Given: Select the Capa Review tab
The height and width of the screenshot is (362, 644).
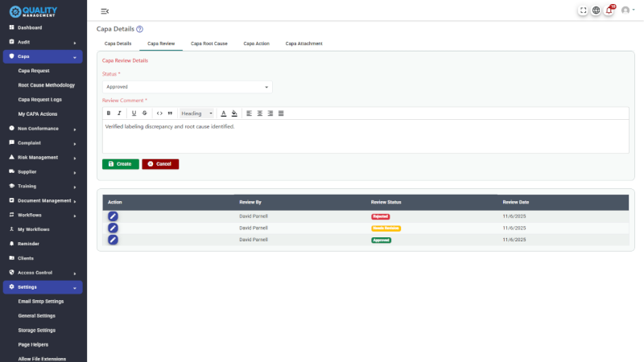Looking at the screenshot, I should 161,43.
